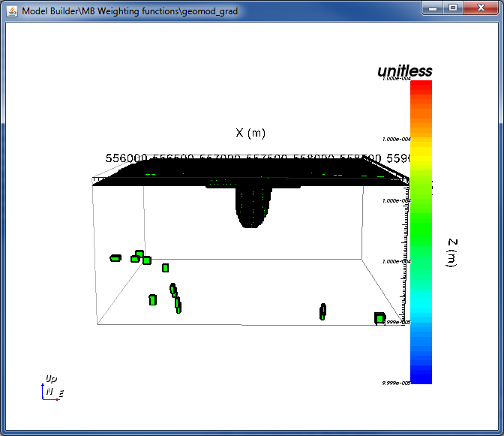Maximize the geomod_grad viewer window

point(453,8)
